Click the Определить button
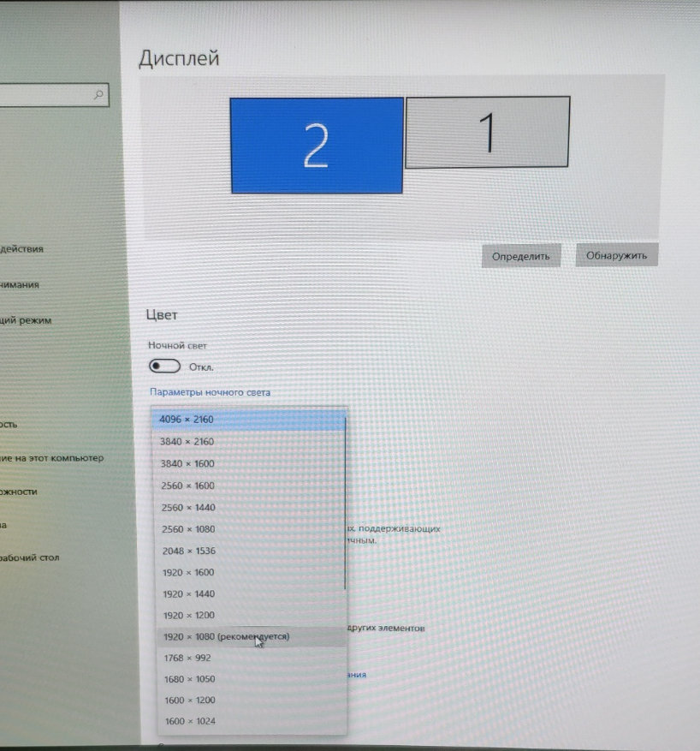The width and height of the screenshot is (700, 751). 520,256
